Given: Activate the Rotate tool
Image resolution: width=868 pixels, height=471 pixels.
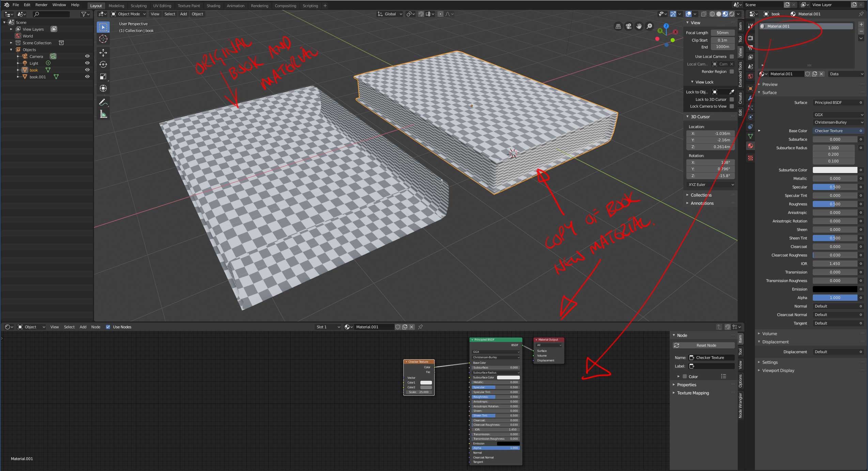Looking at the screenshot, I should coord(103,64).
